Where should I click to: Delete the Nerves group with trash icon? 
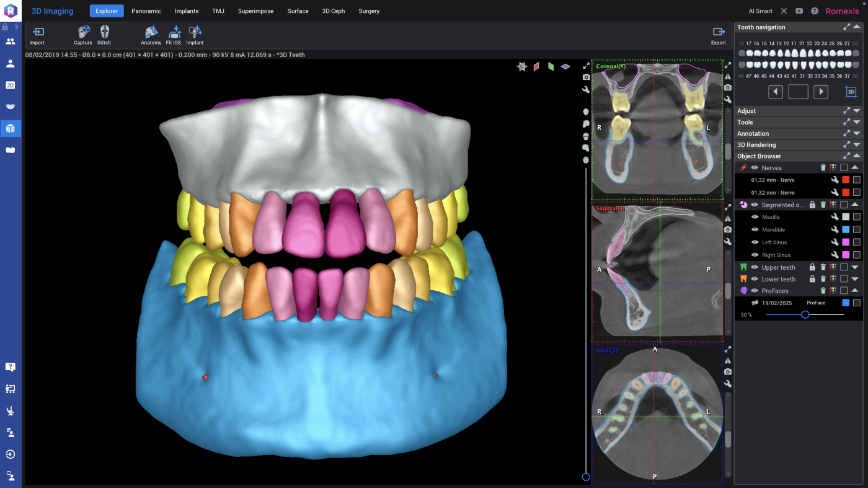[823, 168]
